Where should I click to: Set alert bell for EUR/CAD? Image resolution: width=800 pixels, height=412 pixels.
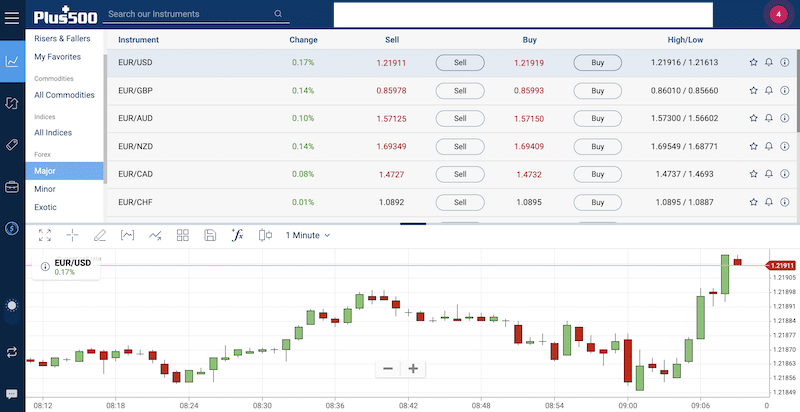pyautogui.click(x=769, y=174)
